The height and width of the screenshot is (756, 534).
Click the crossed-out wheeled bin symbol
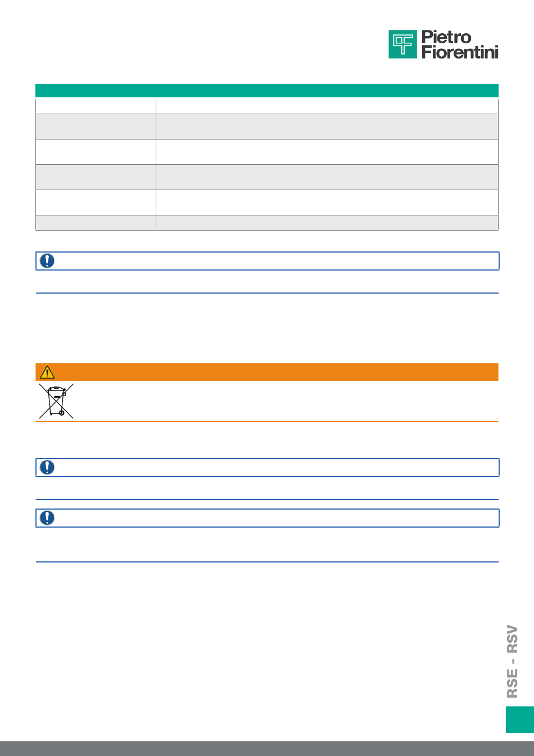coord(56,400)
